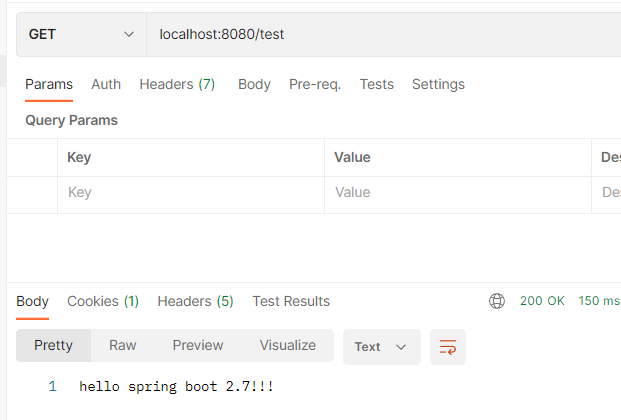Open the Text format dropdown
Image resolution: width=621 pixels, height=420 pixels.
point(380,347)
